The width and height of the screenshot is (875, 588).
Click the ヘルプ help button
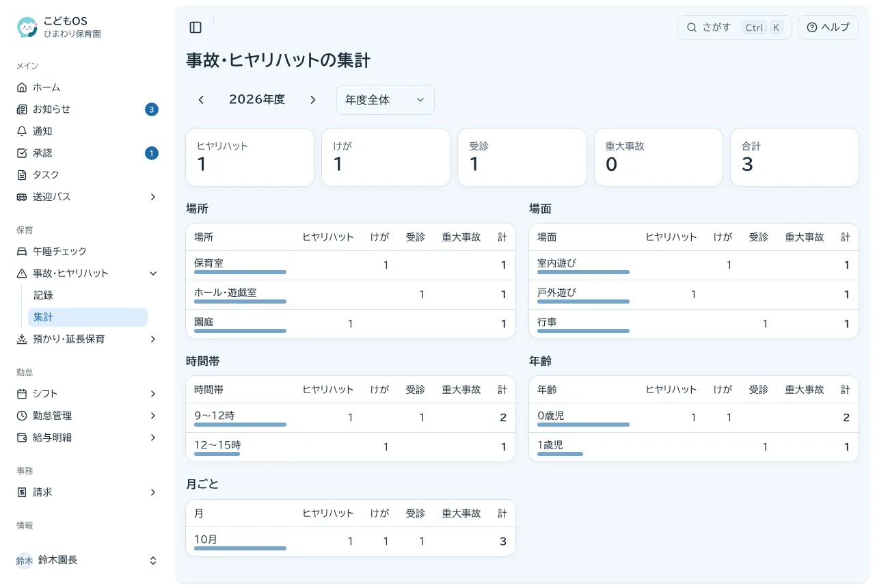(x=828, y=27)
